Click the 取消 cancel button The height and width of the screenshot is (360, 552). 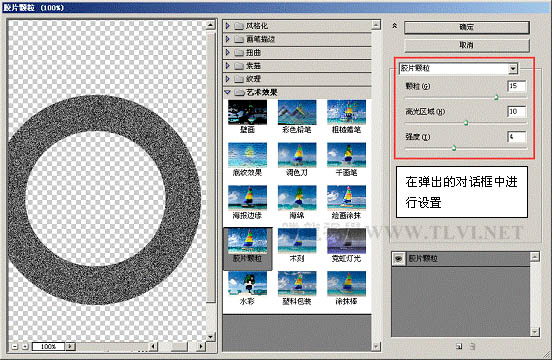coord(467,45)
